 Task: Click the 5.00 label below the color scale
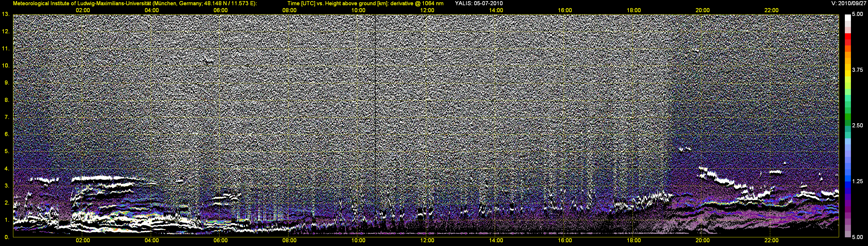click(858, 237)
